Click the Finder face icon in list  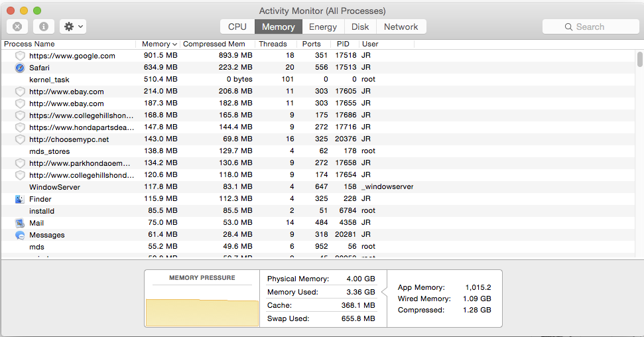pos(20,199)
